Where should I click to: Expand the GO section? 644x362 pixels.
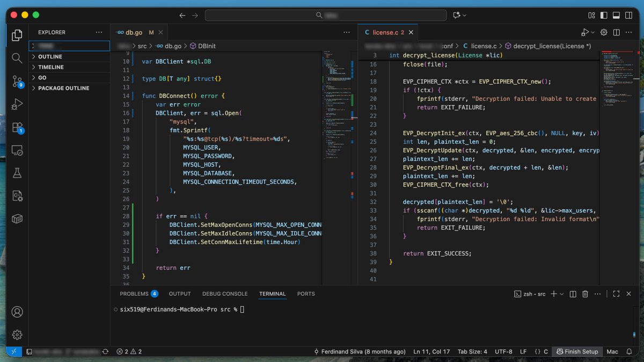coord(69,77)
